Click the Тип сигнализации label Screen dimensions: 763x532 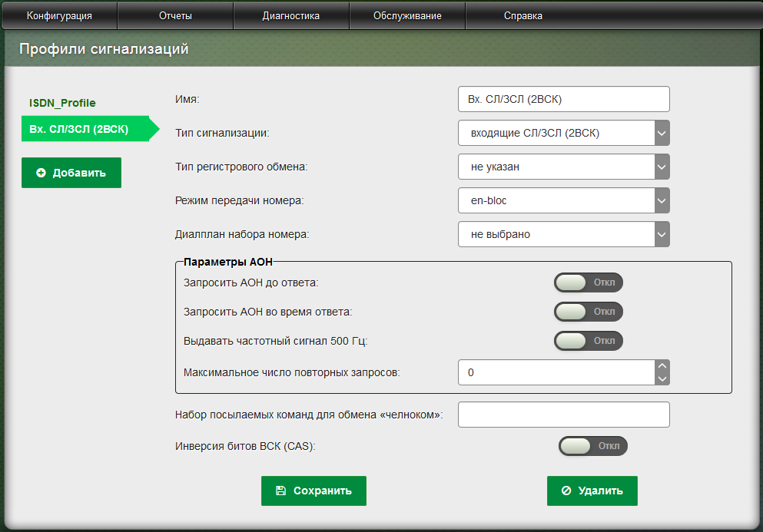pyautogui.click(x=222, y=133)
